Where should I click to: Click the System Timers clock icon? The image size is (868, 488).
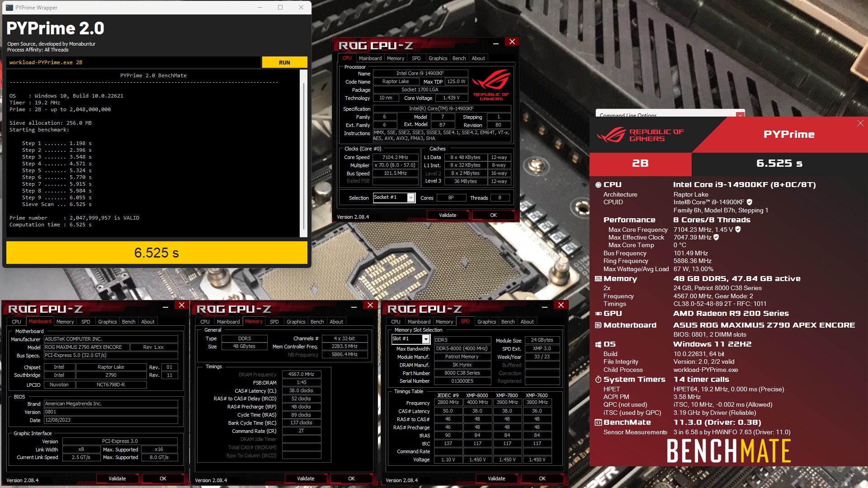pyautogui.click(x=598, y=380)
